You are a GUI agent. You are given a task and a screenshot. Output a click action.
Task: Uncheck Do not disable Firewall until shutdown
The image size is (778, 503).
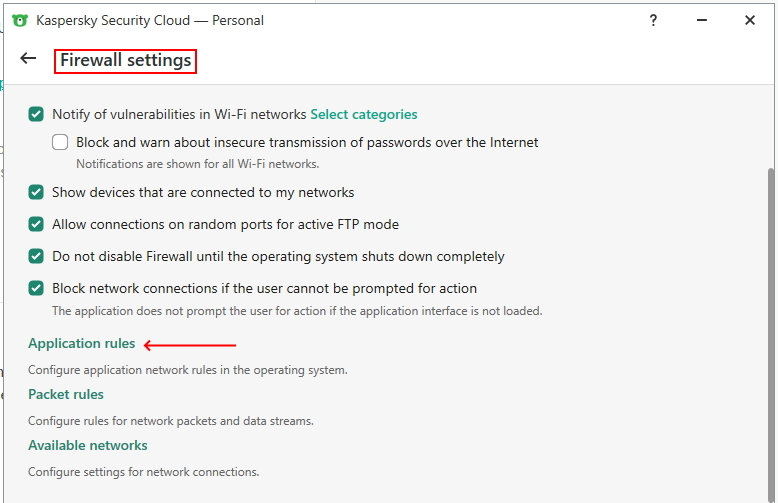click(37, 257)
